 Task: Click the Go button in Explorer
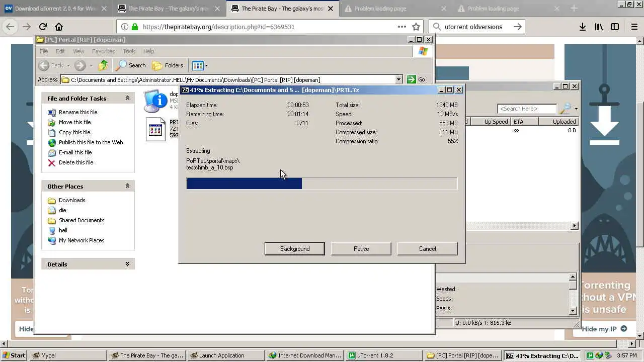417,79
